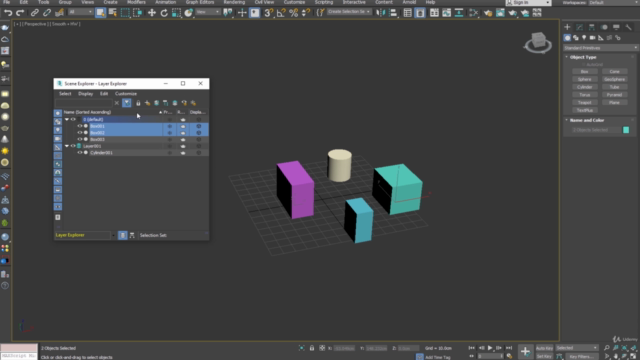The image size is (640, 360).
Task: Open the Utilities panel wrench tab
Action: point(629,27)
